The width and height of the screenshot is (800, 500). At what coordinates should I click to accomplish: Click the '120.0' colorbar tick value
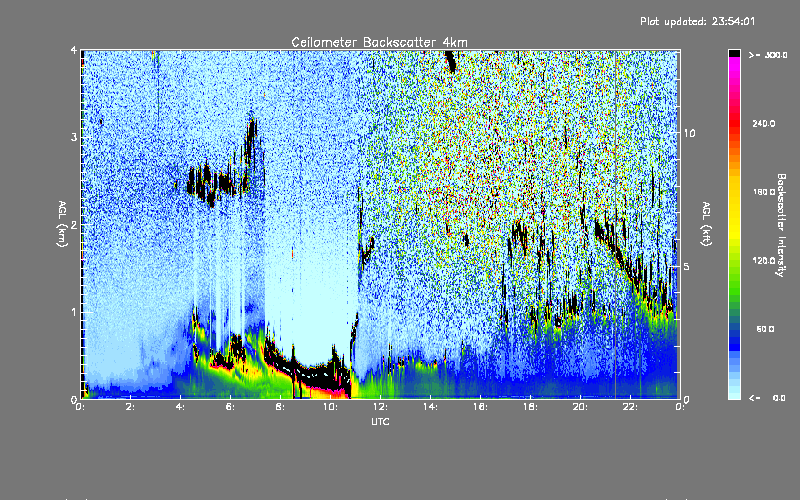764,260
